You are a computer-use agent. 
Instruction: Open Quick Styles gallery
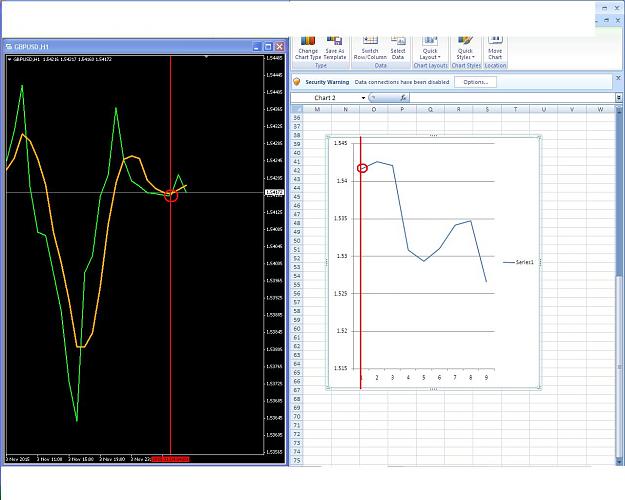(x=465, y=48)
